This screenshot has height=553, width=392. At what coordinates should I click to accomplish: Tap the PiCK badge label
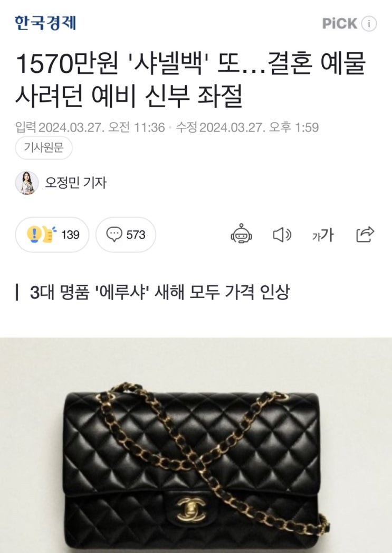[340, 24]
